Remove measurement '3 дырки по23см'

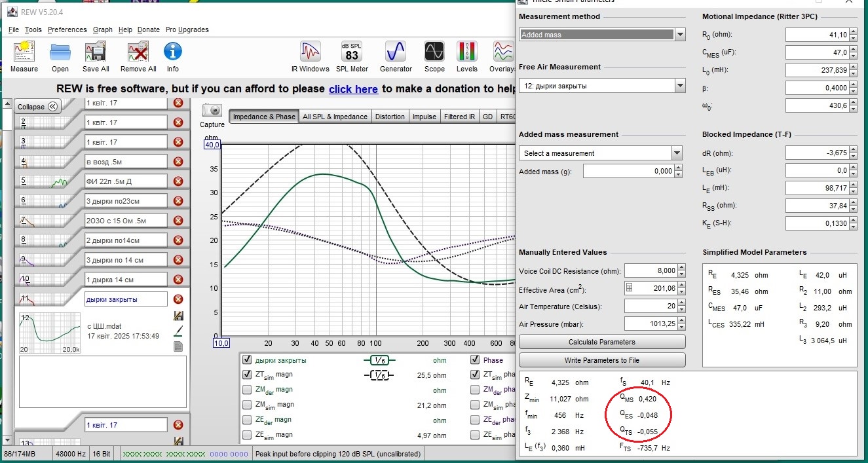[178, 200]
